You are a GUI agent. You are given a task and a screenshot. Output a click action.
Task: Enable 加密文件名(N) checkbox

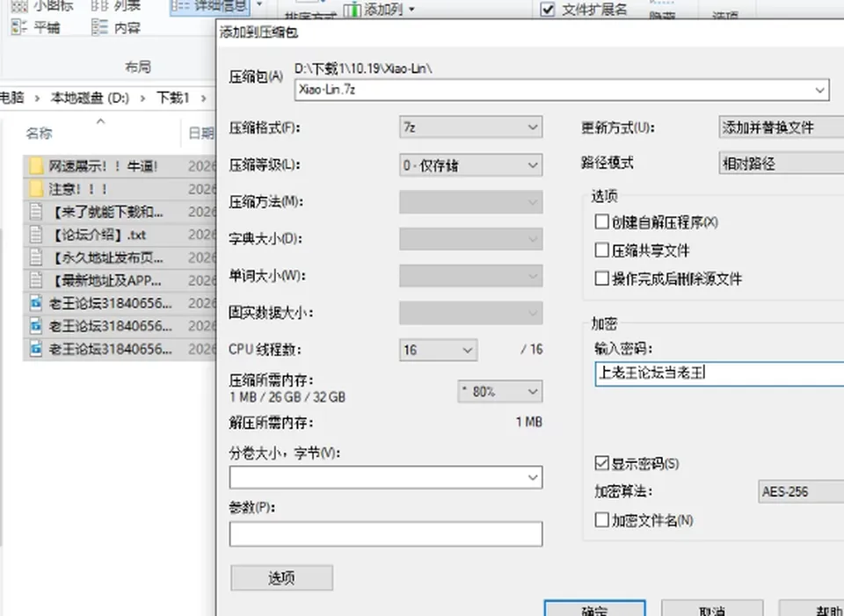pos(601,519)
